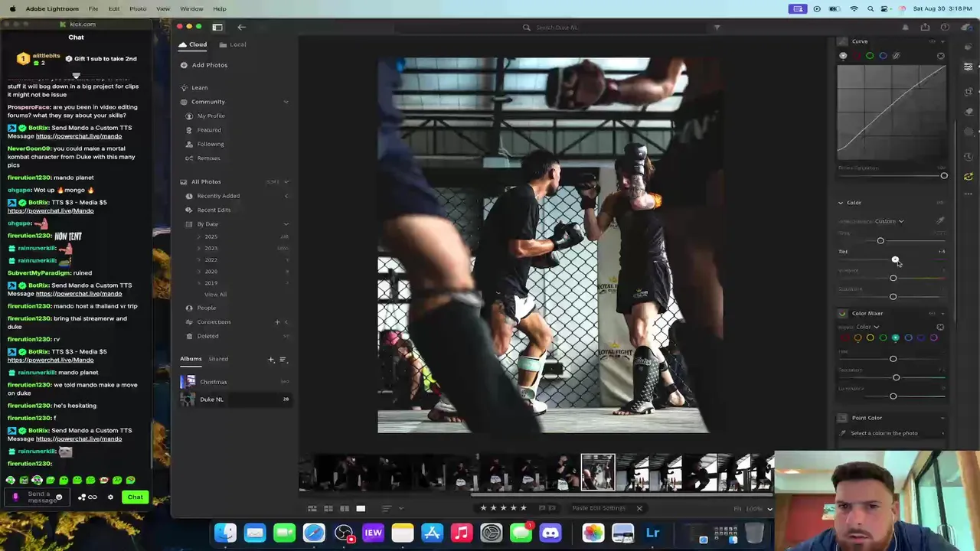Viewport: 980px width, 551px height.
Task: Select the Healing eraser tool icon
Action: point(969,112)
